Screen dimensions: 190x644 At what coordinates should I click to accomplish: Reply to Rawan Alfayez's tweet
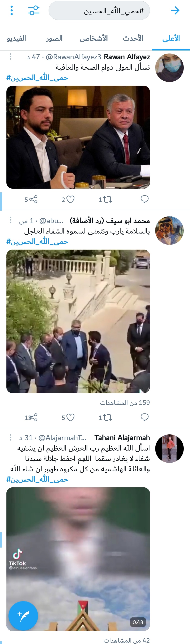144,199
